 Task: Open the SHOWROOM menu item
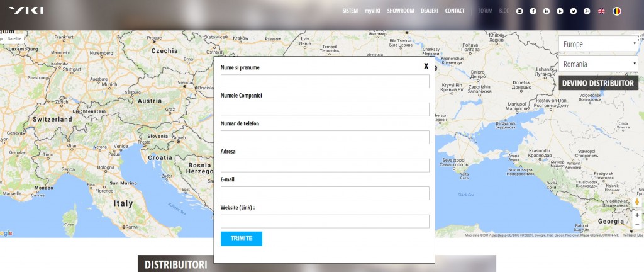[400, 11]
